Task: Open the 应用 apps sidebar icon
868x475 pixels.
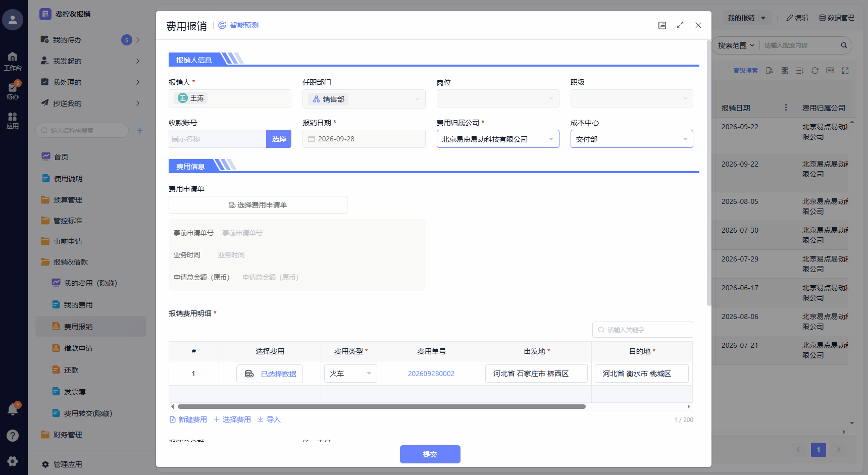Action: point(13,120)
